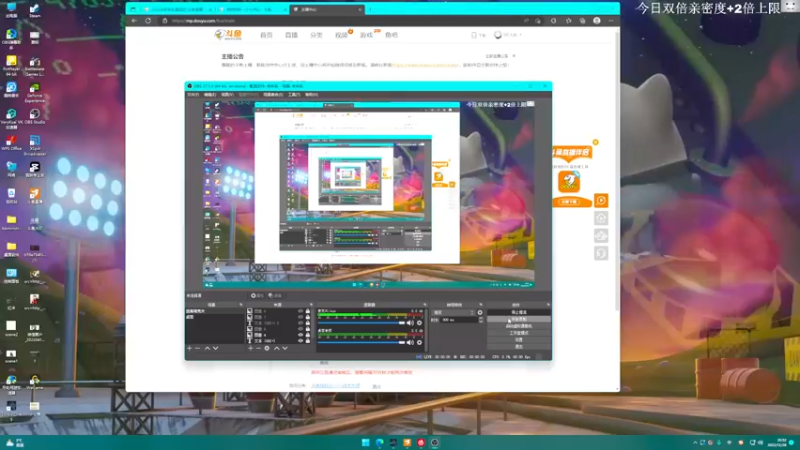Viewport: 800px width, 450px height.
Task: Click the 停止推流 (Stop Streaming) button
Action: point(518,312)
